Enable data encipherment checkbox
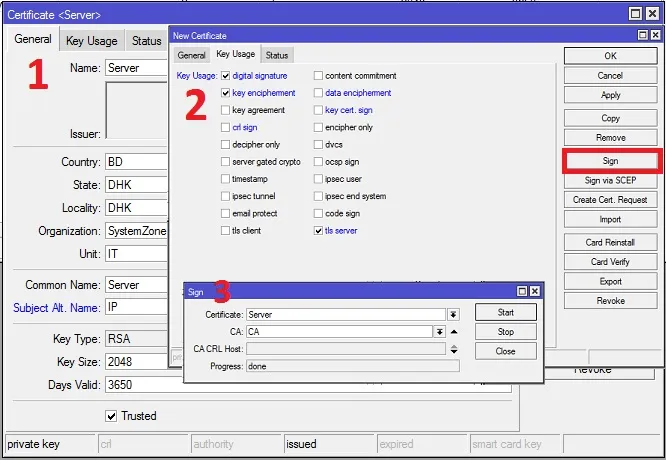This screenshot has height=460, width=666. (x=318, y=93)
